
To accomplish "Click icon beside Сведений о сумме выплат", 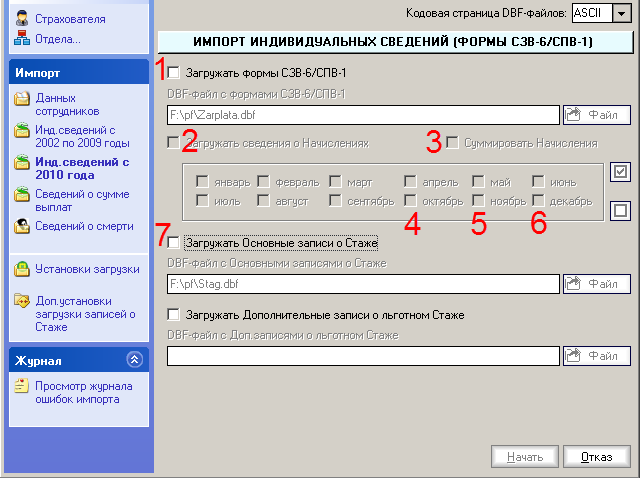I will point(22,194).
